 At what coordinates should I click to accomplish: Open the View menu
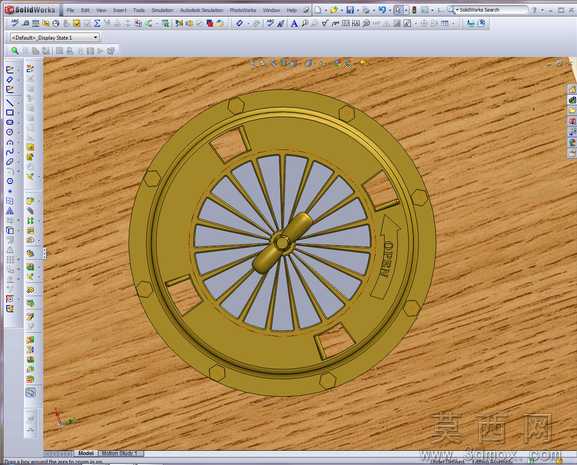click(x=101, y=10)
